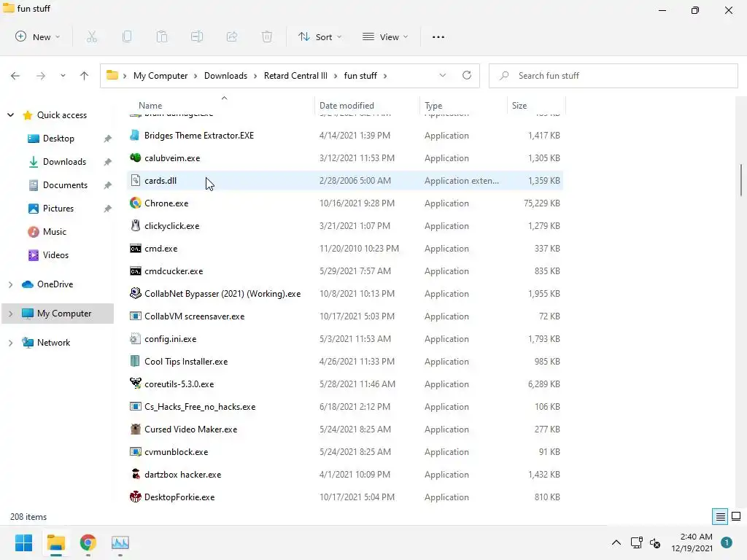Image resolution: width=747 pixels, height=560 pixels.
Task: Select cmdcucker.exe file
Action: coord(345,271)
